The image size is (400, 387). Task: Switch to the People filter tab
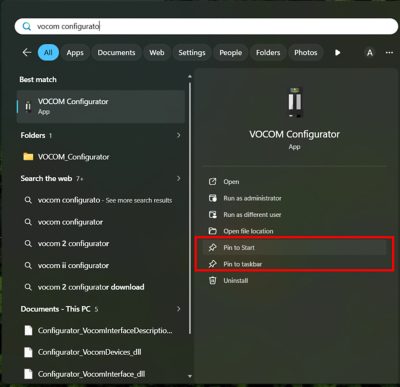[x=231, y=53]
